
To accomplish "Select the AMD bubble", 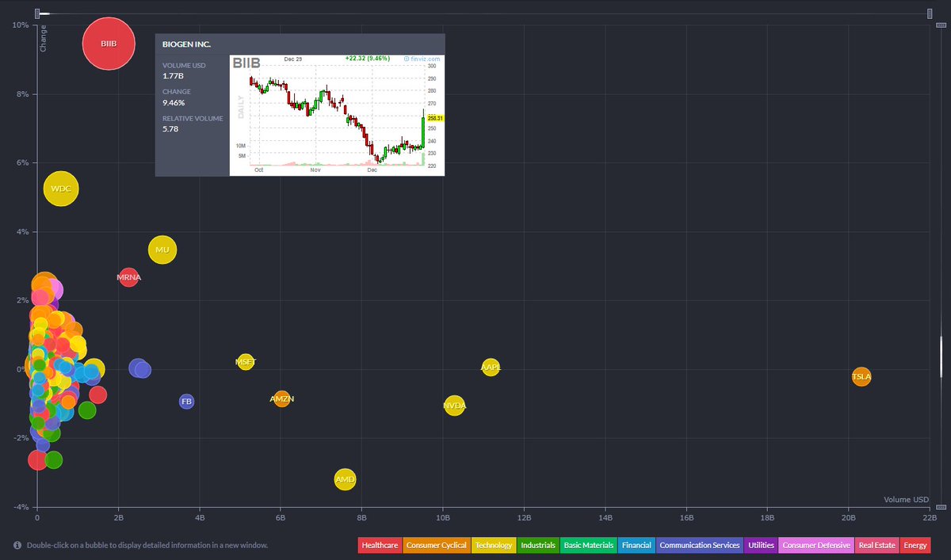I will pos(345,479).
